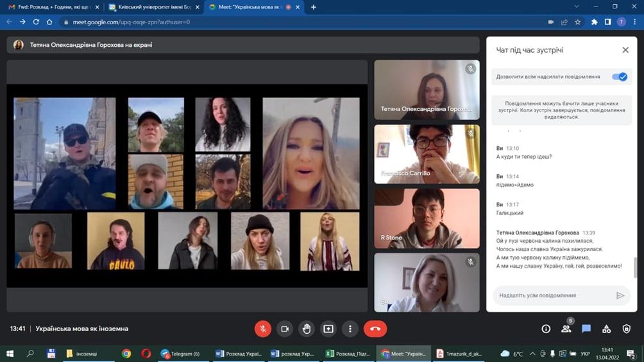The width and height of the screenshot is (644, 362).
Task: Toggle 'Дозволити всім надсилати повідомлення' switch
Action: pos(619,77)
